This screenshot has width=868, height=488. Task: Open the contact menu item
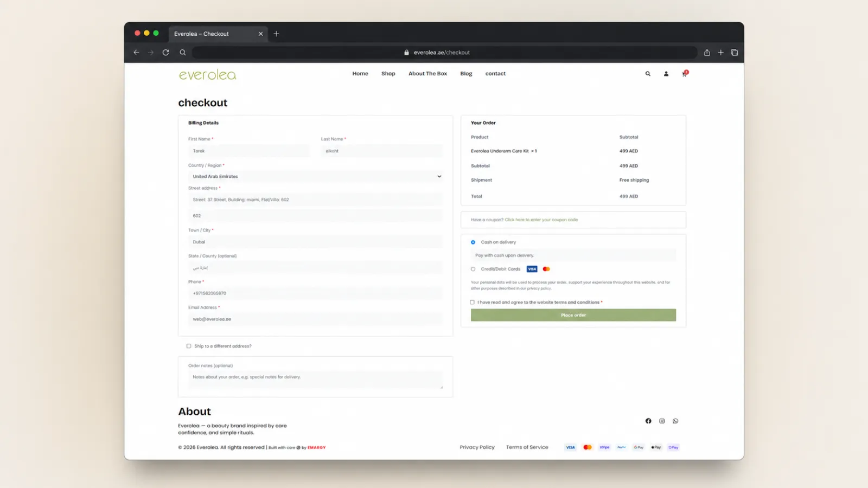click(495, 74)
